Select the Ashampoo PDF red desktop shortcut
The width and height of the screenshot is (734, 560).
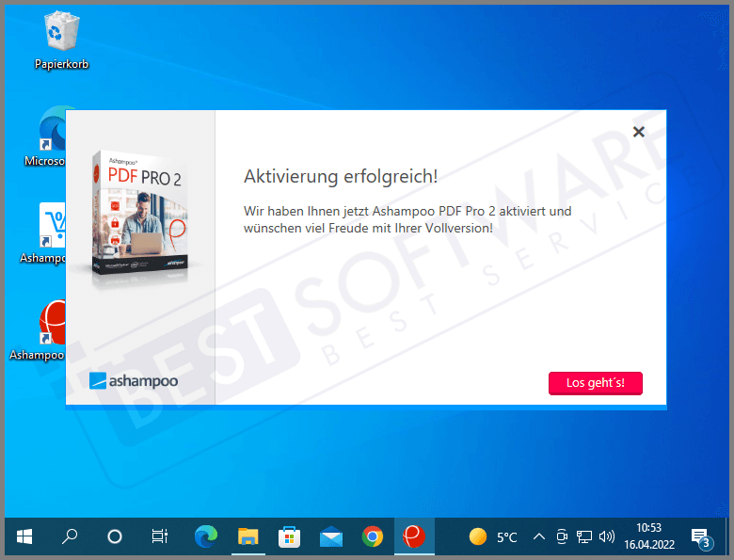pyautogui.click(x=40, y=330)
